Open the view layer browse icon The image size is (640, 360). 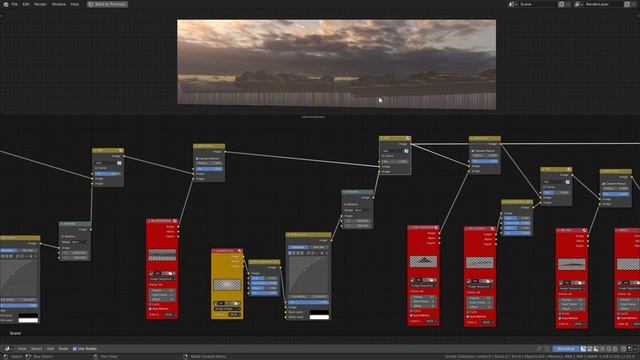click(578, 4)
